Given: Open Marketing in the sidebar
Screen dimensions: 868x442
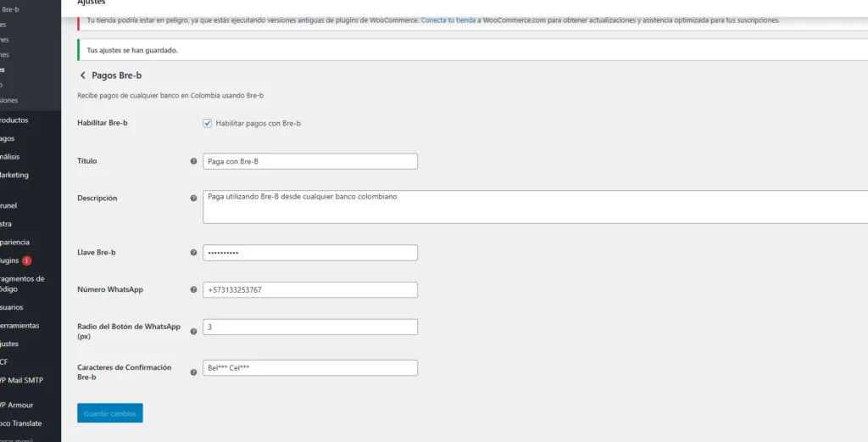Looking at the screenshot, I should pyautogui.click(x=14, y=175).
